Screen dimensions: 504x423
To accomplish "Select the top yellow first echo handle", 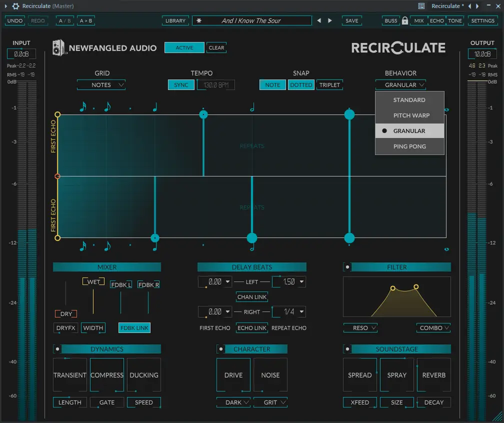I will 57,114.
